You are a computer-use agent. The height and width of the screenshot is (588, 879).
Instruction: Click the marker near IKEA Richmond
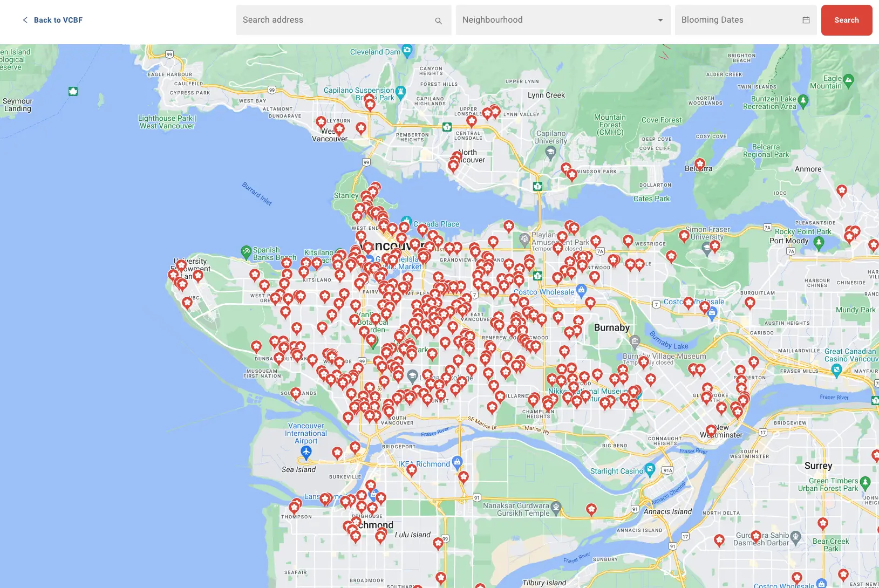point(411,470)
